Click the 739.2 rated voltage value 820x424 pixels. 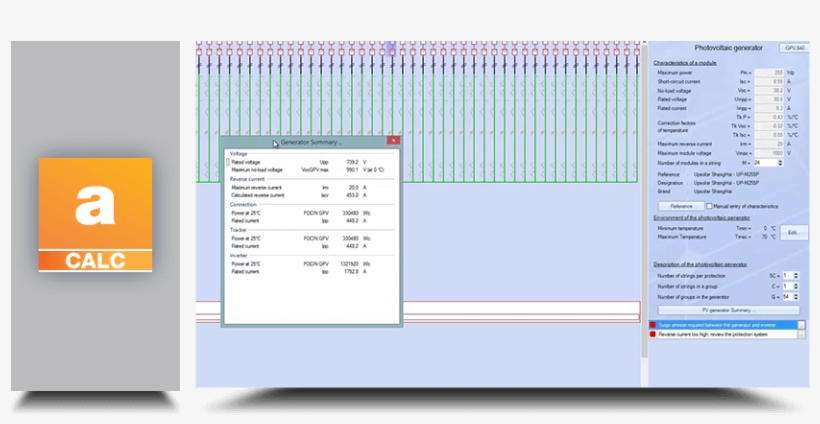point(352,163)
